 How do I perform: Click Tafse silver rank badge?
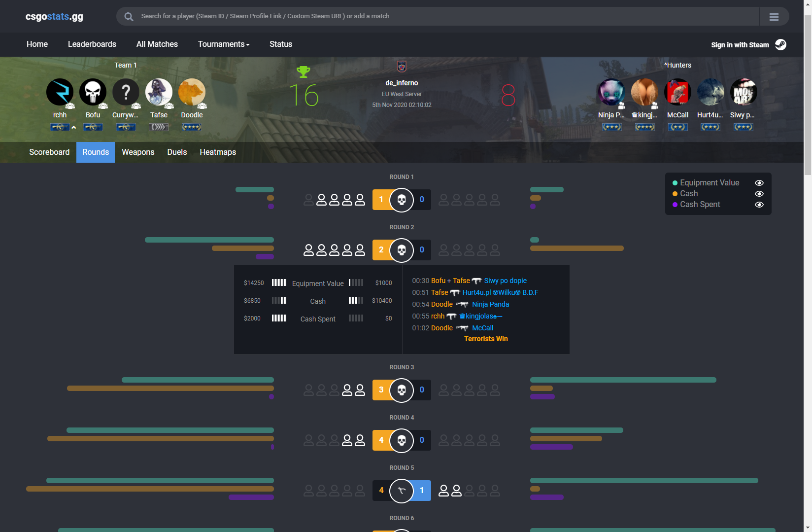coord(159,127)
